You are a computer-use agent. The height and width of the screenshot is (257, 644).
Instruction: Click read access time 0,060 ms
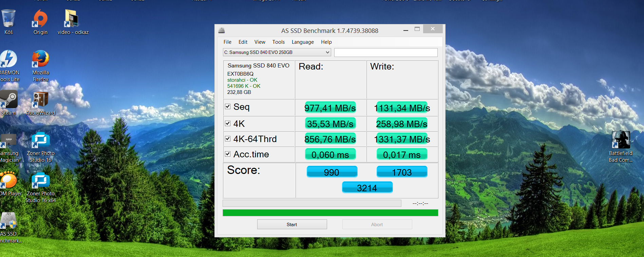tap(330, 155)
